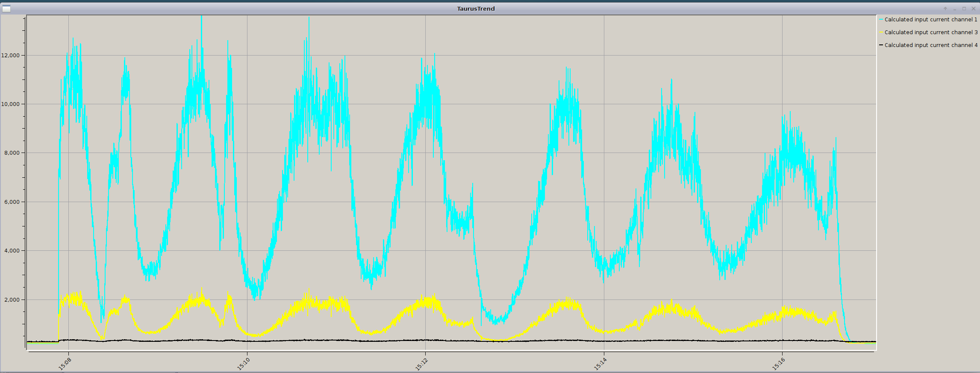Click the 15:14 time axis label
This screenshot has height=373, width=980.
600,364
